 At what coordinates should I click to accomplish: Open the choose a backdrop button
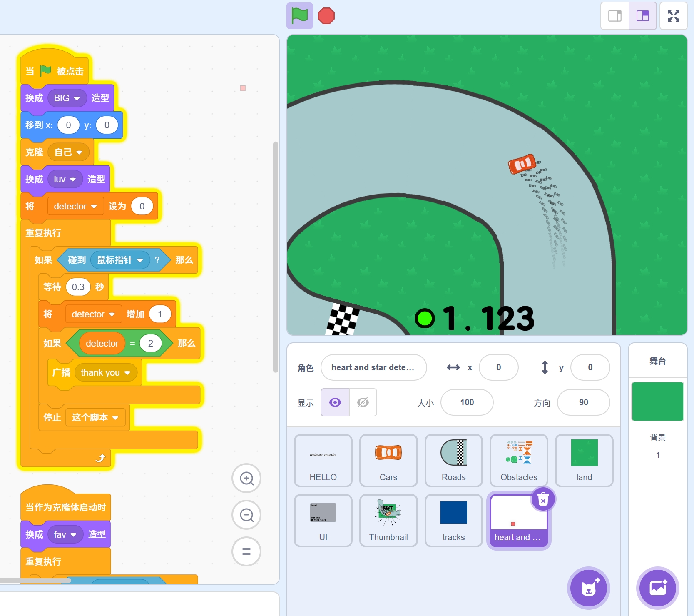click(x=657, y=588)
